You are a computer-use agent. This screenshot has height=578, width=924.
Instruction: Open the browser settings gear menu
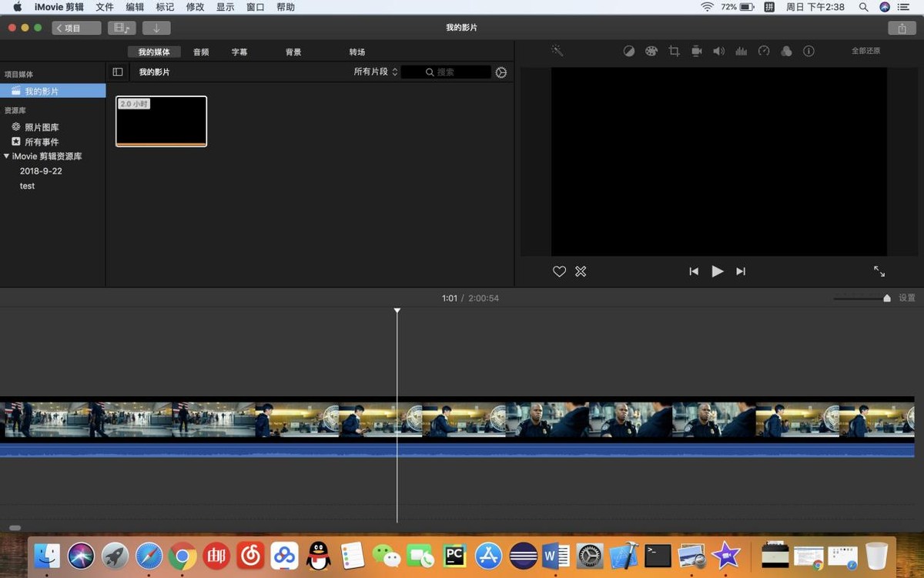pyautogui.click(x=501, y=72)
